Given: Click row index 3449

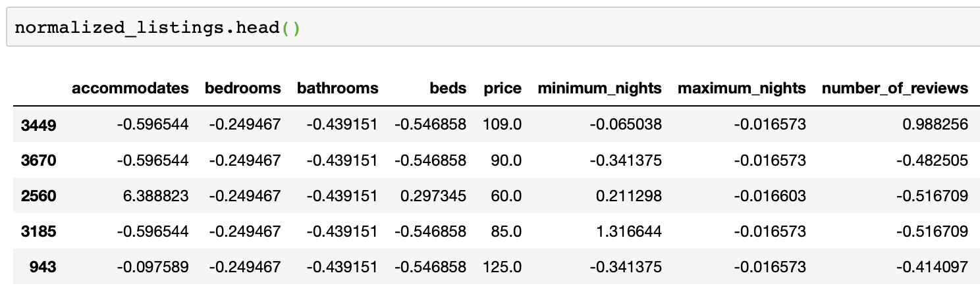Looking at the screenshot, I should coord(38,124).
